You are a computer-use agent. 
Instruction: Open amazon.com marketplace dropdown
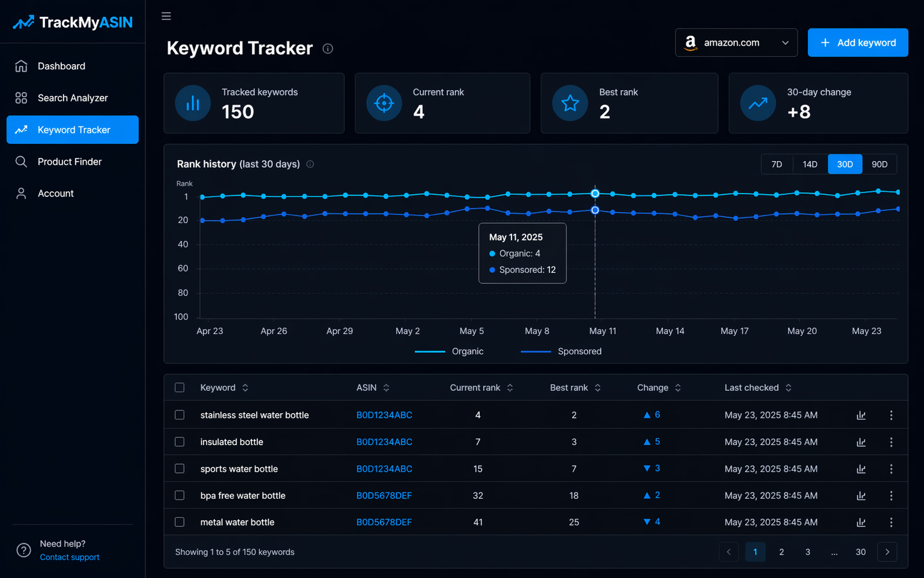click(736, 43)
